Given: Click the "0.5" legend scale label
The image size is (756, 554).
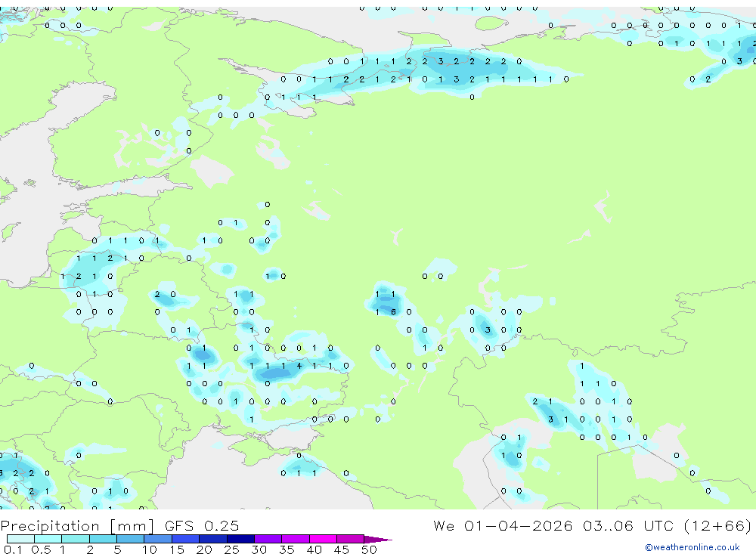Looking at the screenshot, I should click(41, 549).
